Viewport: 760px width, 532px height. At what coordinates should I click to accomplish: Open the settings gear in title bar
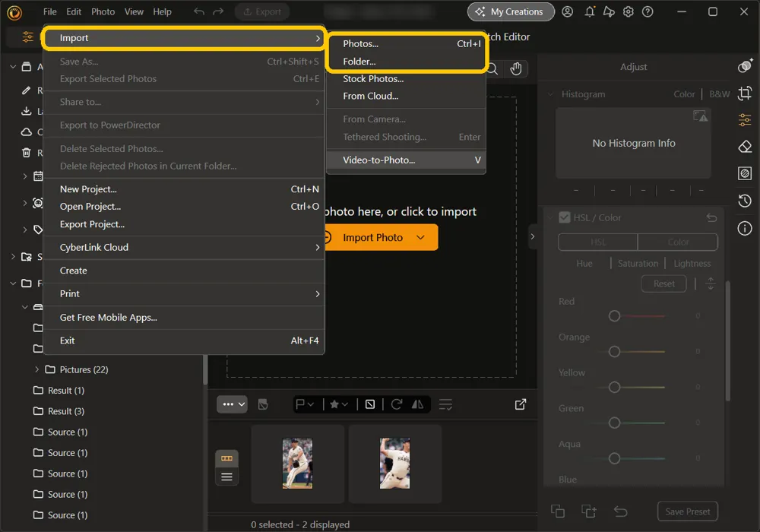629,11
